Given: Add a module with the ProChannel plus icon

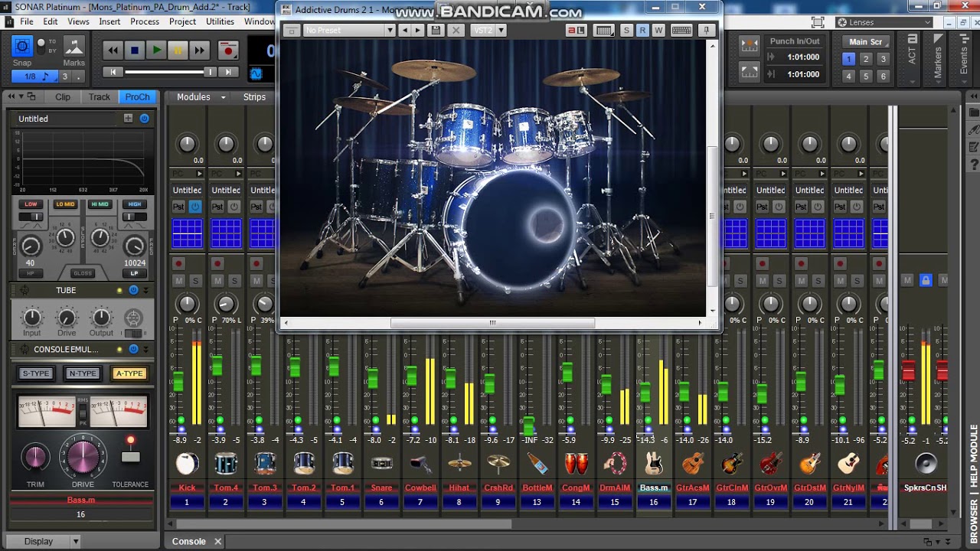Looking at the screenshot, I should [x=128, y=119].
